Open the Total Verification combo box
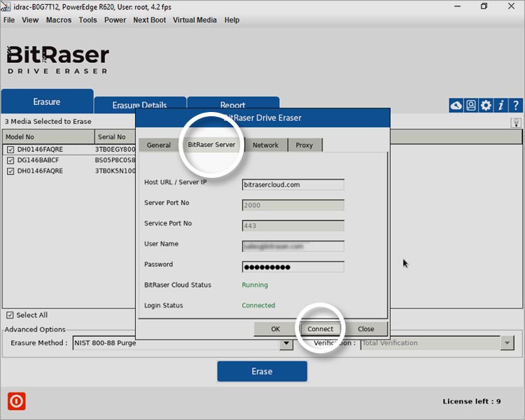 point(437,343)
